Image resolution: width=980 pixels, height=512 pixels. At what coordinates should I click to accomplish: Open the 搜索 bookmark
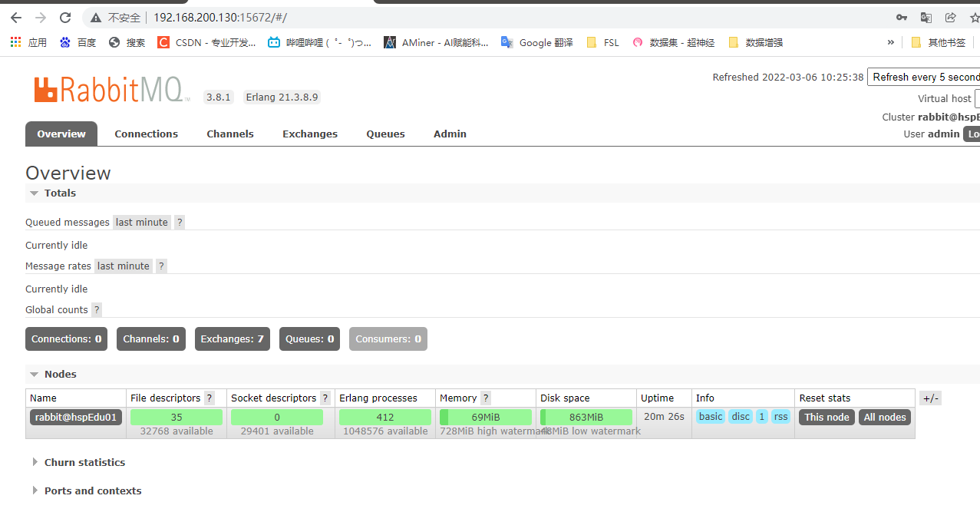[x=127, y=42]
